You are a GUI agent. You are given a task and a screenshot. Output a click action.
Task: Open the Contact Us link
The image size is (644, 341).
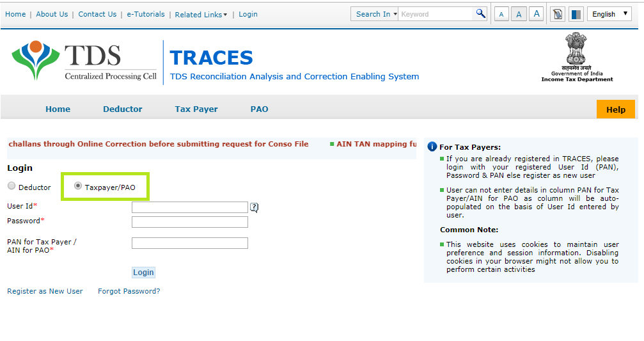(x=97, y=14)
